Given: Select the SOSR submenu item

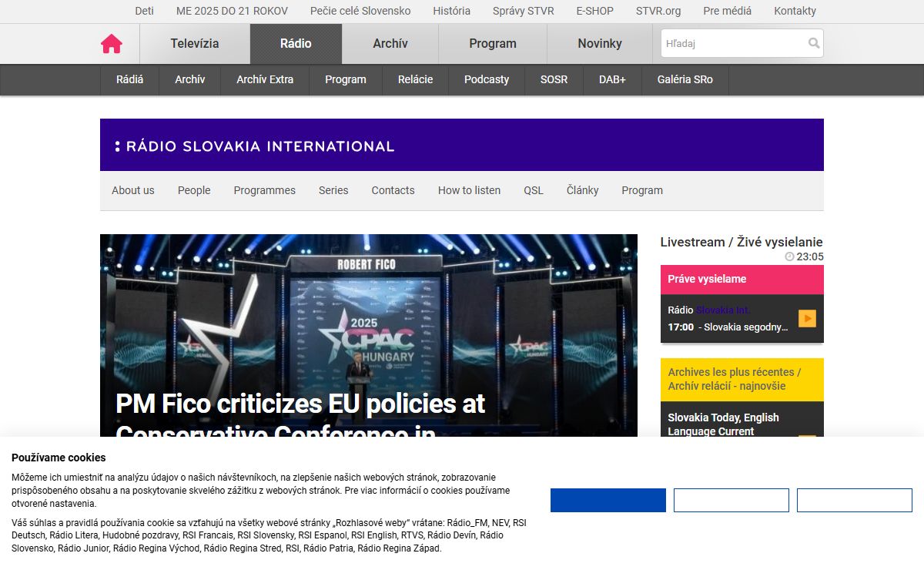Looking at the screenshot, I should tap(554, 79).
